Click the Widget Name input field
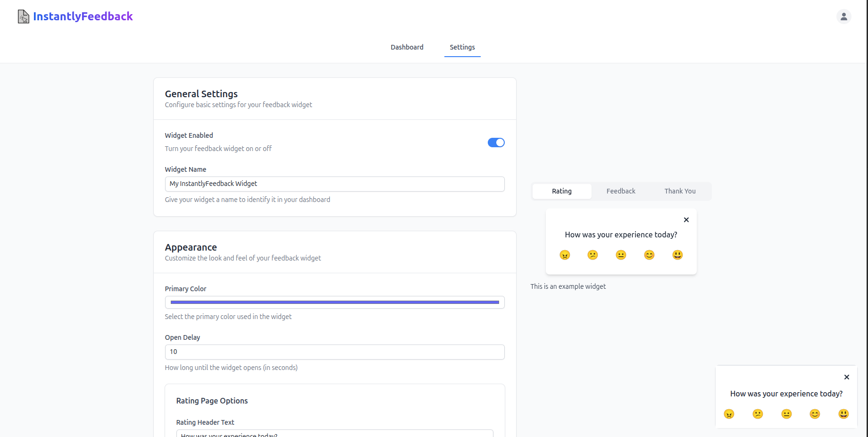Viewport: 868px width, 437px height. pos(334,184)
